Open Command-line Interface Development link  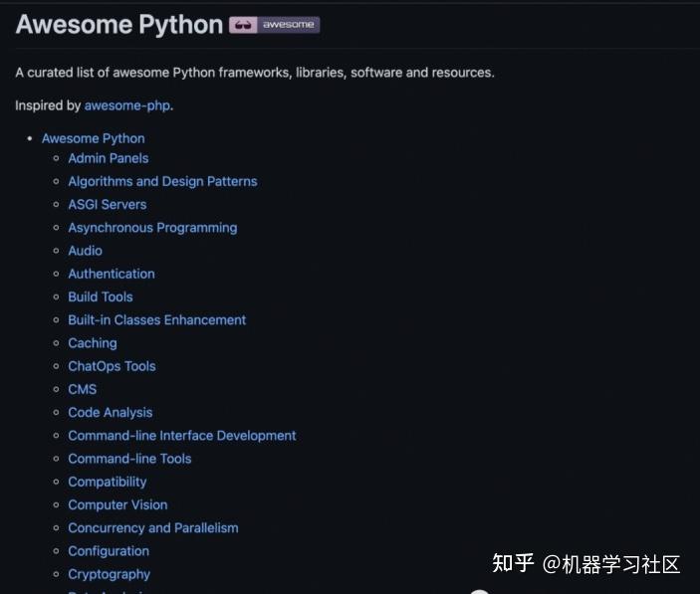coord(182,436)
